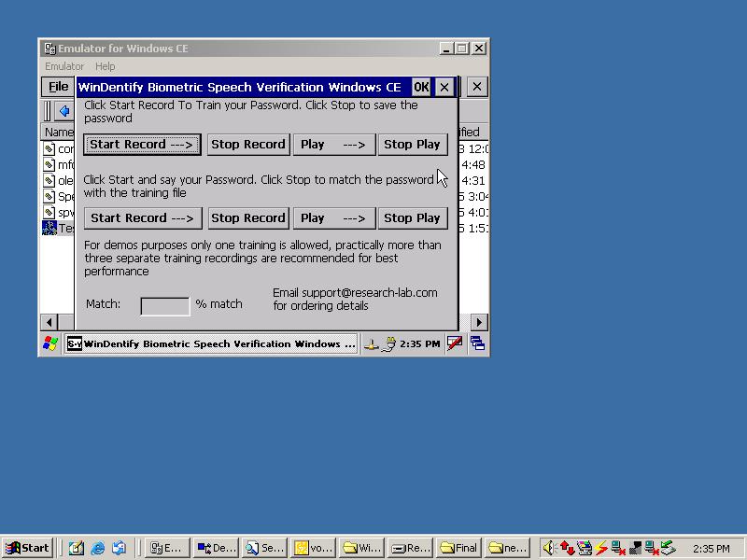Viewport: 747px width, 560px height.
Task: Launch Outlook Express from quick launch
Action: pos(120,548)
